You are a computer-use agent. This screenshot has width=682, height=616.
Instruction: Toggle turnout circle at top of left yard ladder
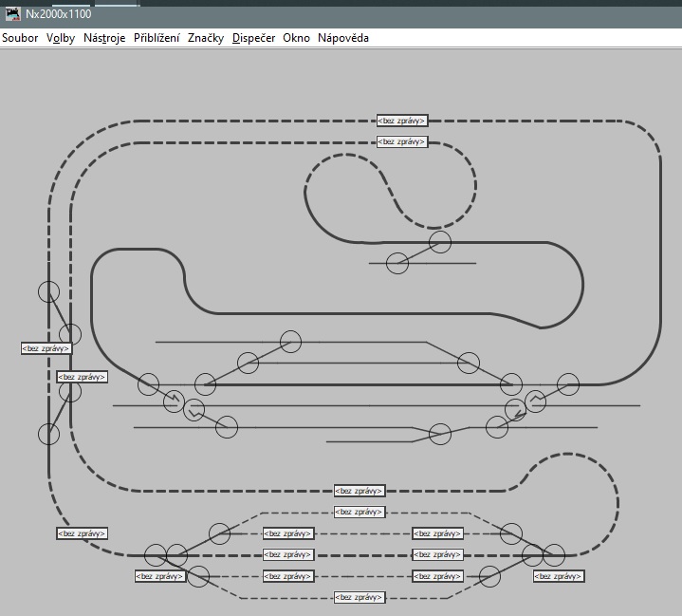coord(290,341)
